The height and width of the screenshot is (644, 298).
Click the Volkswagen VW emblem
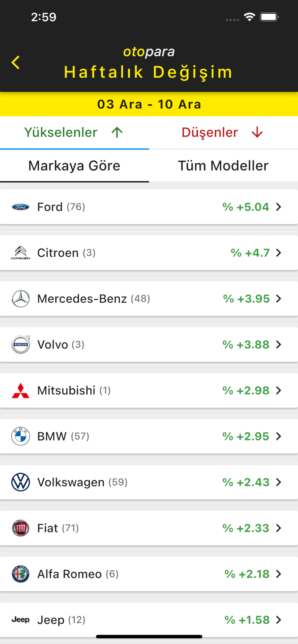point(20,482)
